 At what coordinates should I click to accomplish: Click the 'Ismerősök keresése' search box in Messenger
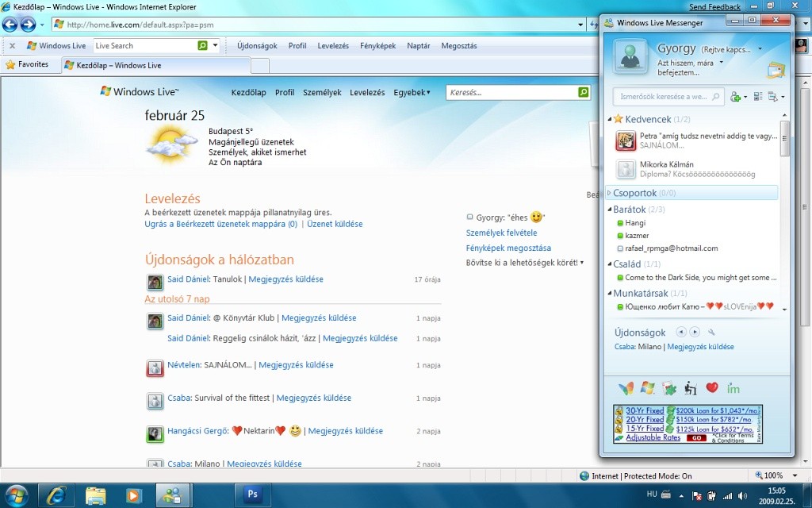pos(668,96)
